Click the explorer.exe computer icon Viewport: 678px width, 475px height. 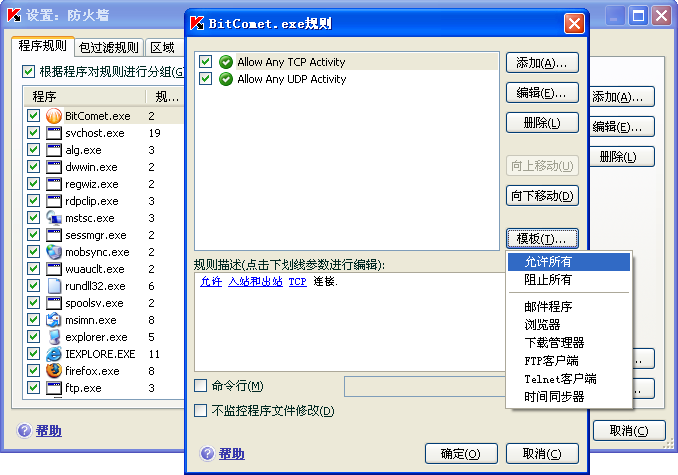click(x=54, y=337)
